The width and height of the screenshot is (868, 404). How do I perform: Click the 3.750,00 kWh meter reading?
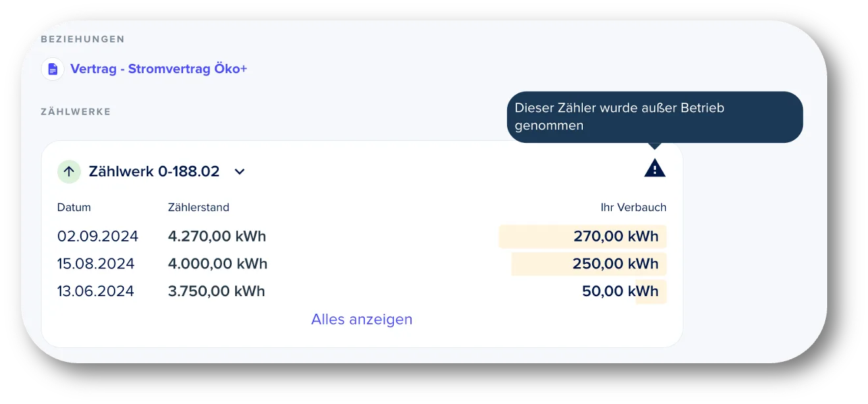(x=217, y=291)
